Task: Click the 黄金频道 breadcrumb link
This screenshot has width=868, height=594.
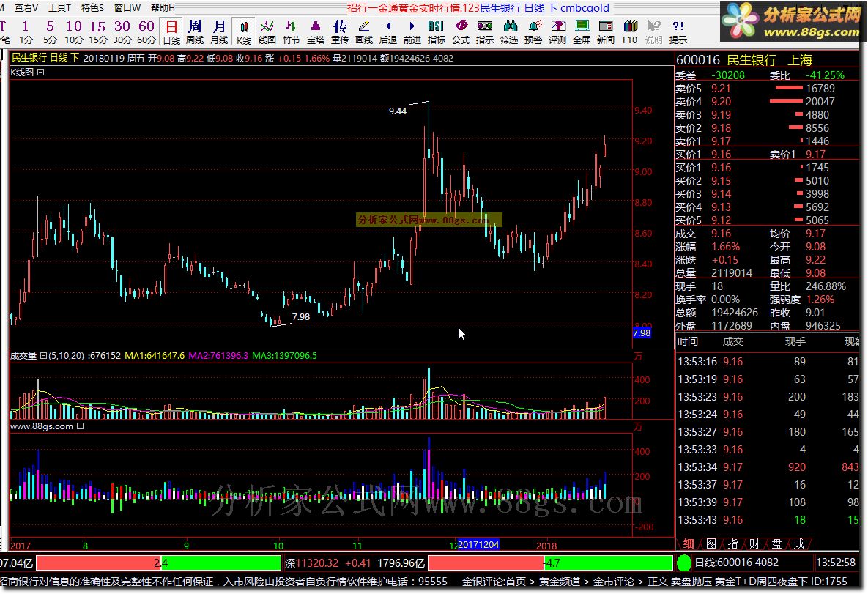Action: (x=559, y=582)
